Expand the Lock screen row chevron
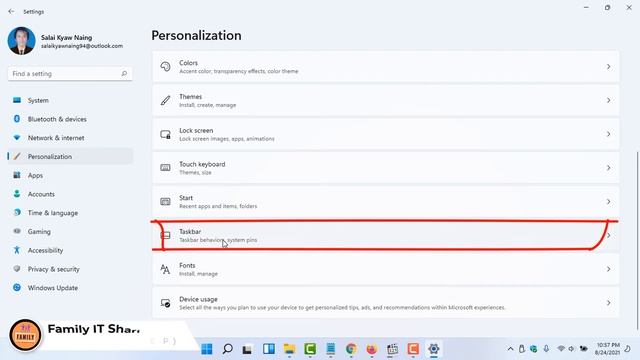This screenshot has width=640, height=360. tap(608, 134)
